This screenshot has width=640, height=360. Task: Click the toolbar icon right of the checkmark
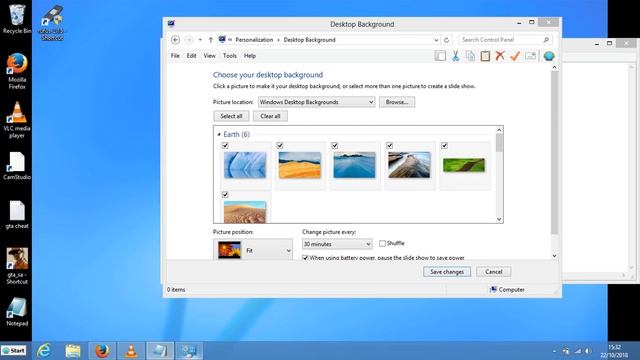point(530,56)
